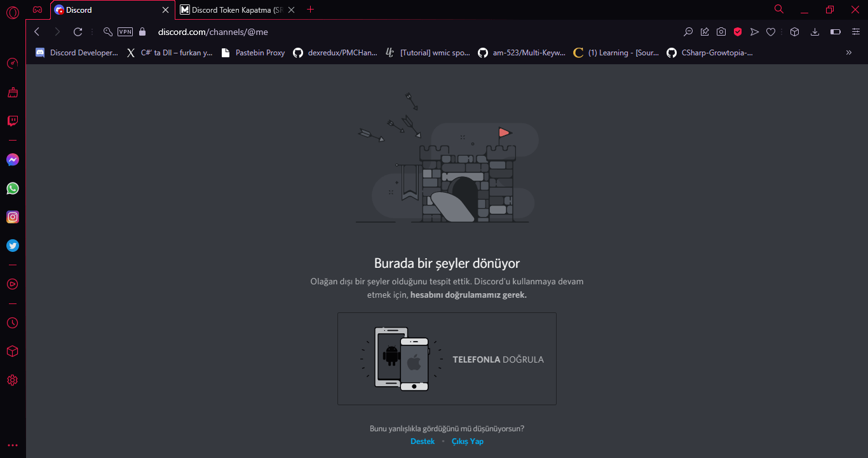
Task: Click the Çıkış Yap logout link
Action: pyautogui.click(x=468, y=441)
